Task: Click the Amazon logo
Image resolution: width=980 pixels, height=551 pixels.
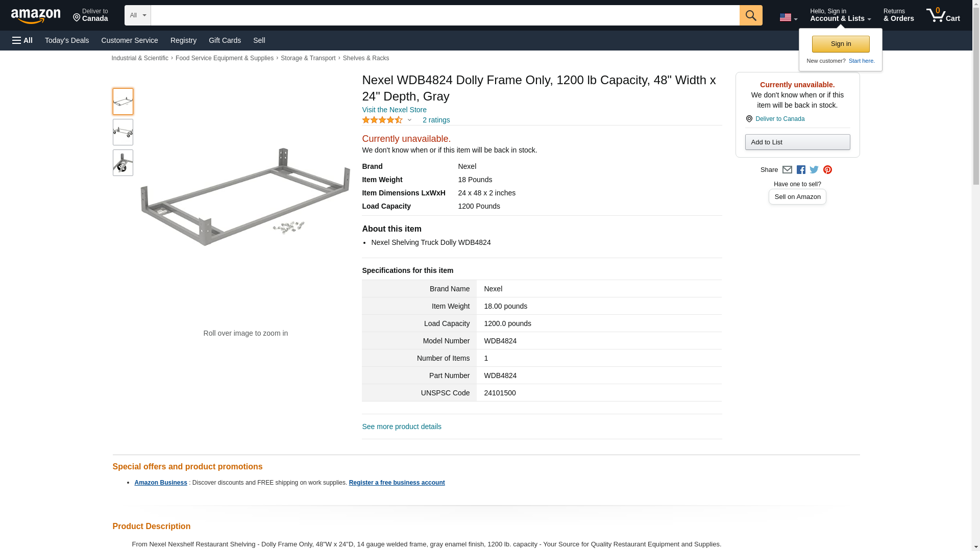Action: click(36, 16)
